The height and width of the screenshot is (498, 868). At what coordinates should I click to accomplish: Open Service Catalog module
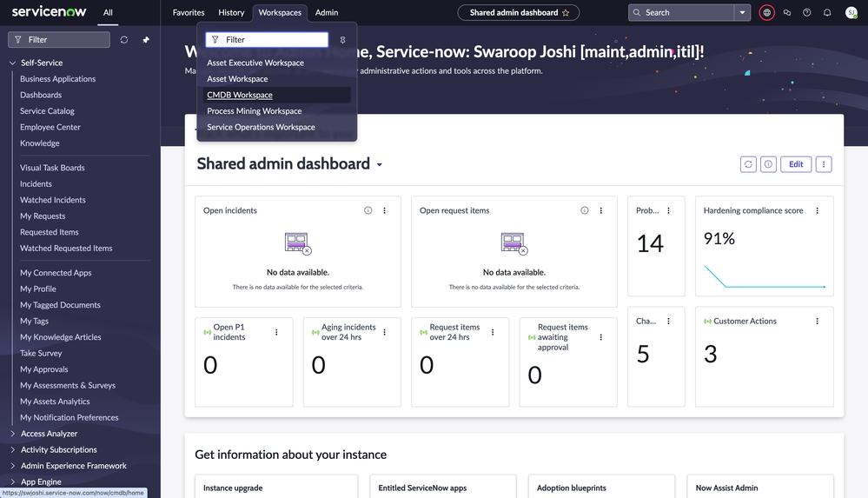pos(47,111)
